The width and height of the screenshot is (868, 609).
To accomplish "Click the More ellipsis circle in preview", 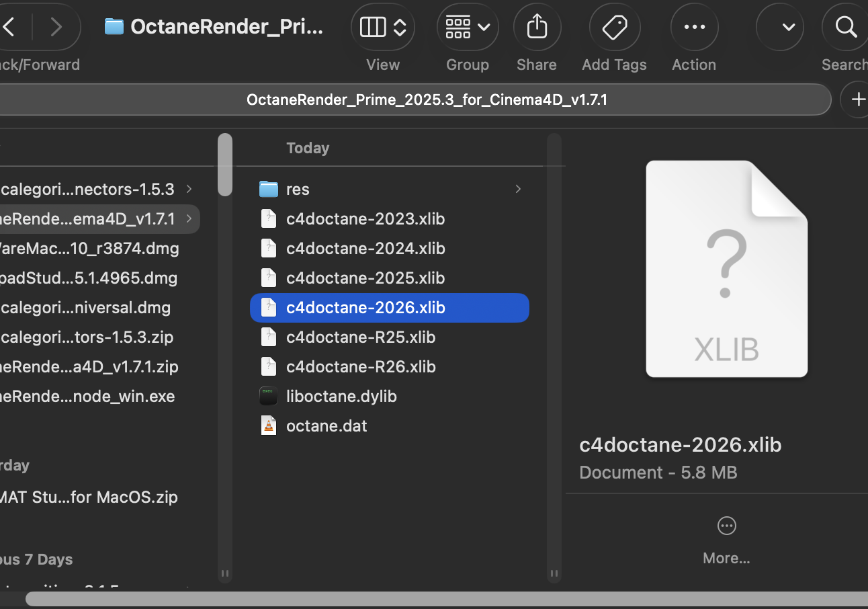I will 726,526.
